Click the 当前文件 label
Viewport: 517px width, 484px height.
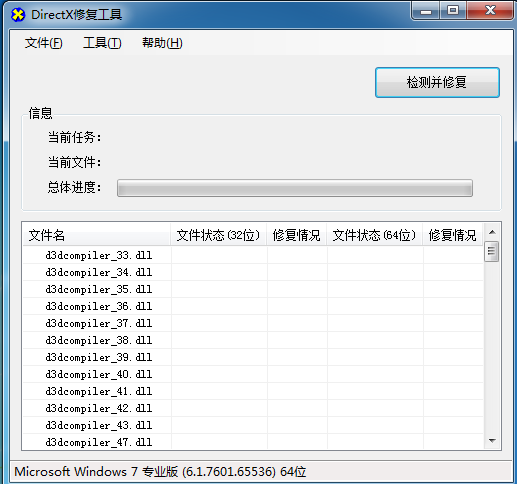tap(74, 162)
